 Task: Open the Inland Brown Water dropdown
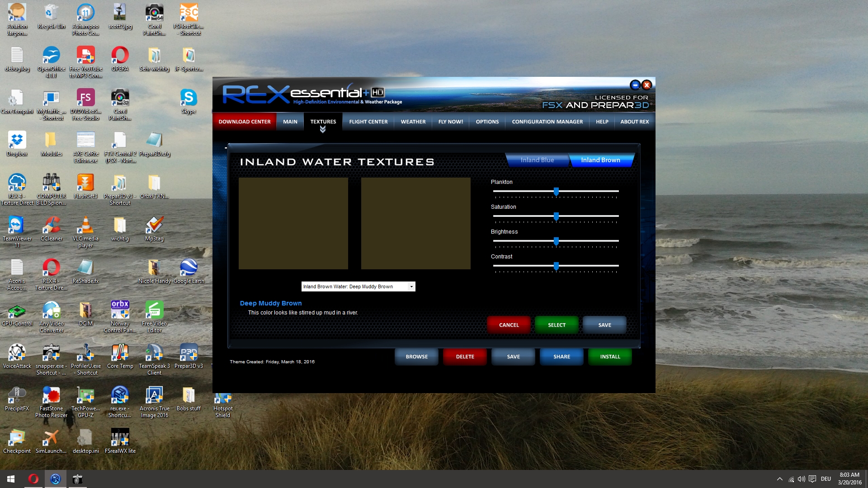pyautogui.click(x=359, y=286)
